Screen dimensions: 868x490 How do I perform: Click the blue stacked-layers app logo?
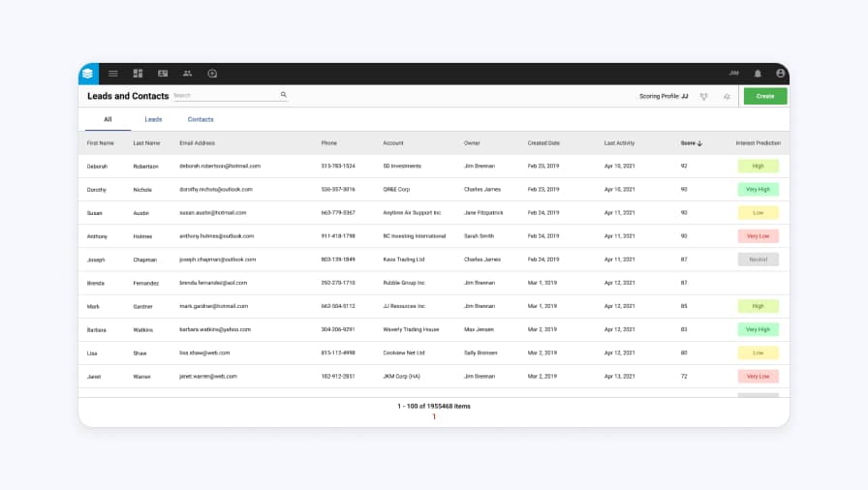[88, 74]
